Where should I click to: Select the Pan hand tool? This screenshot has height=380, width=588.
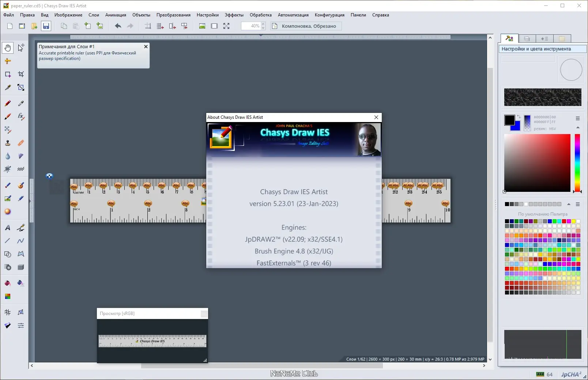click(8, 47)
